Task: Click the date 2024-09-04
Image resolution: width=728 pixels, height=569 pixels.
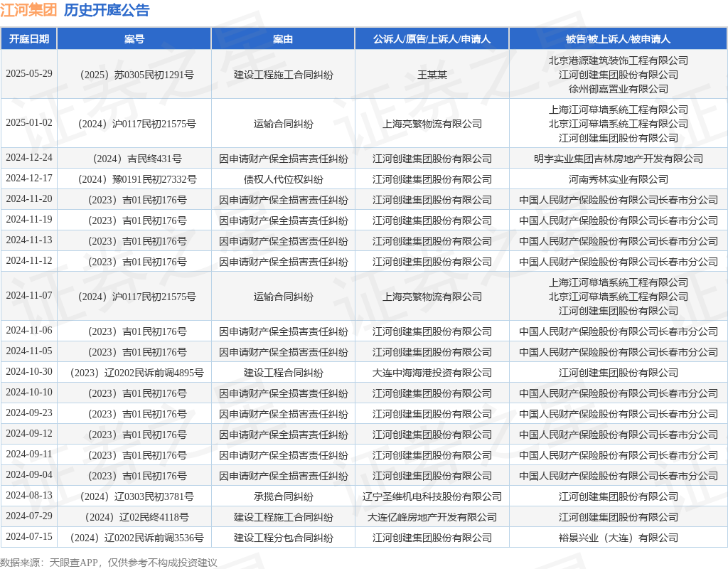Action: point(28,474)
